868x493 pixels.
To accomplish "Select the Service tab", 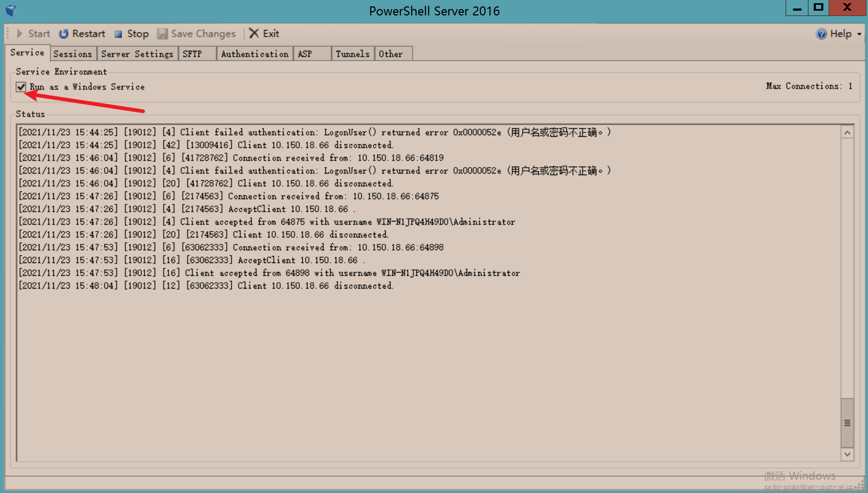I will (28, 53).
